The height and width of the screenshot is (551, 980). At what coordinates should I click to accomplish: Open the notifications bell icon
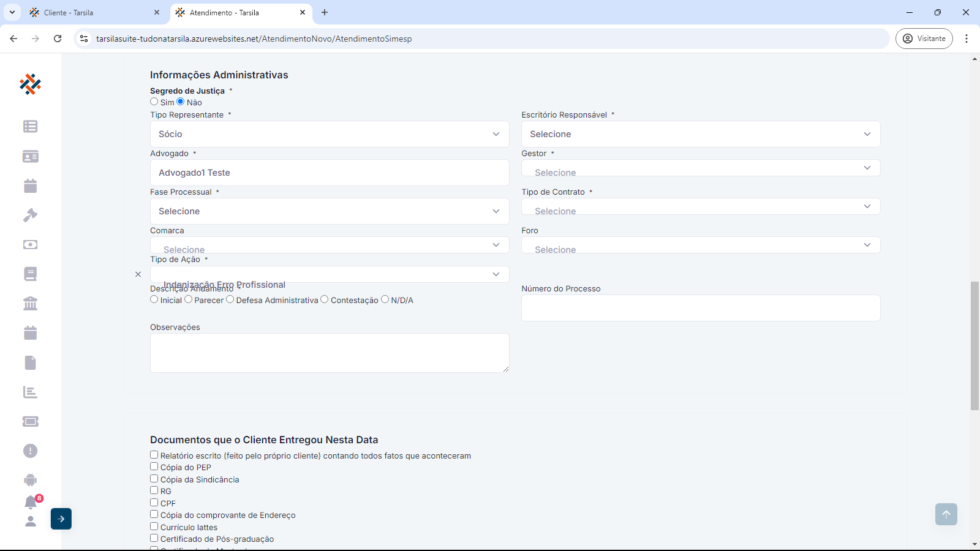point(30,502)
